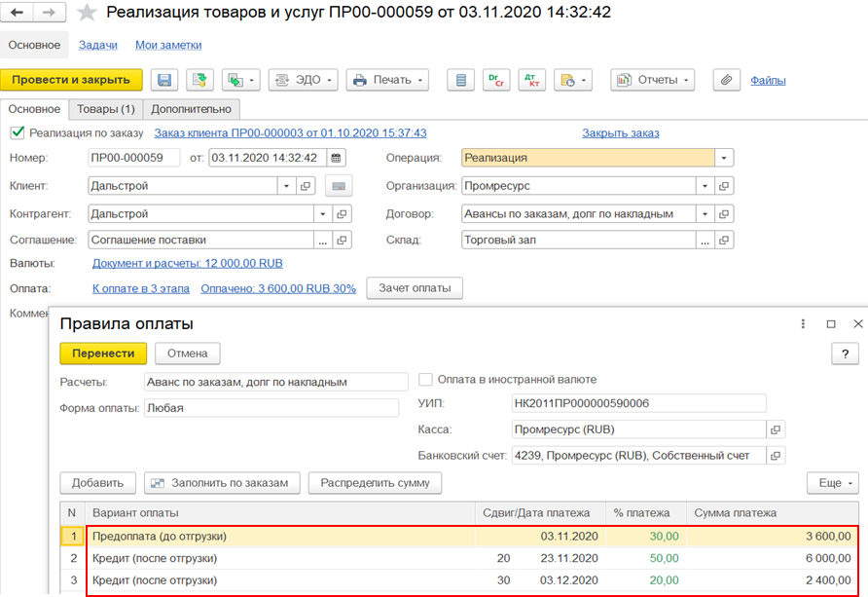The image size is (868, 597).
Task: Open Заказ клиента ПР00-000003 link
Action: (291, 133)
